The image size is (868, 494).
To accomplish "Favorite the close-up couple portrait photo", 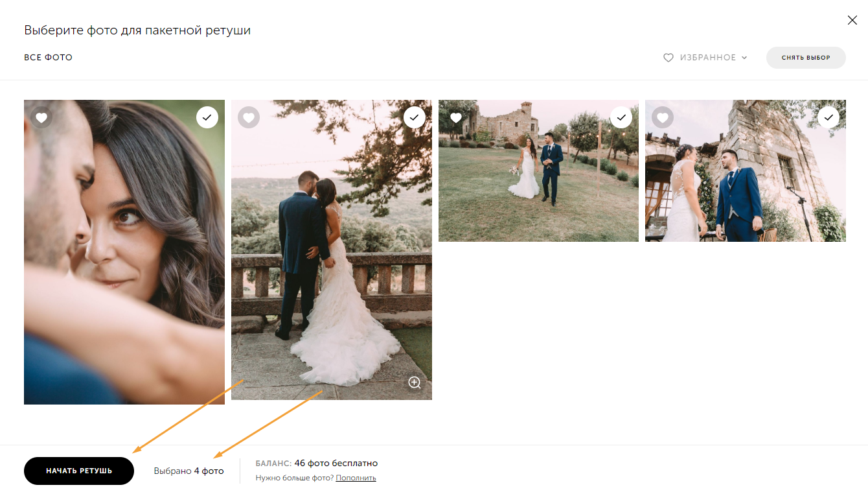I will [41, 117].
